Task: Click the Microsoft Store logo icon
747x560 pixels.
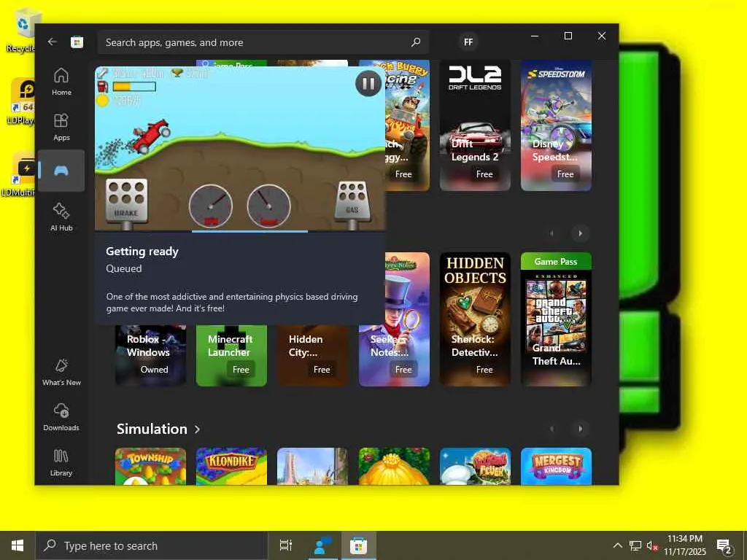Action: click(77, 42)
